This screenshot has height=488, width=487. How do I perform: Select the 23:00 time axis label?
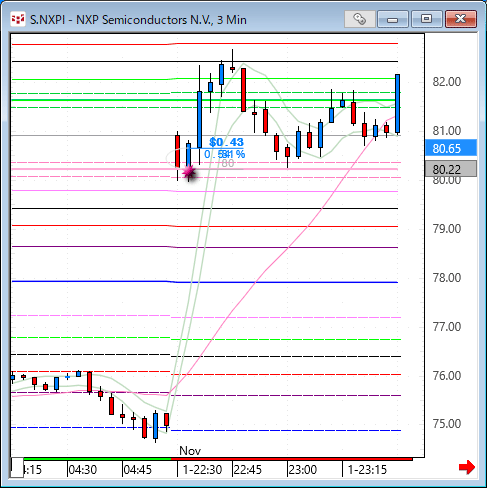click(303, 470)
